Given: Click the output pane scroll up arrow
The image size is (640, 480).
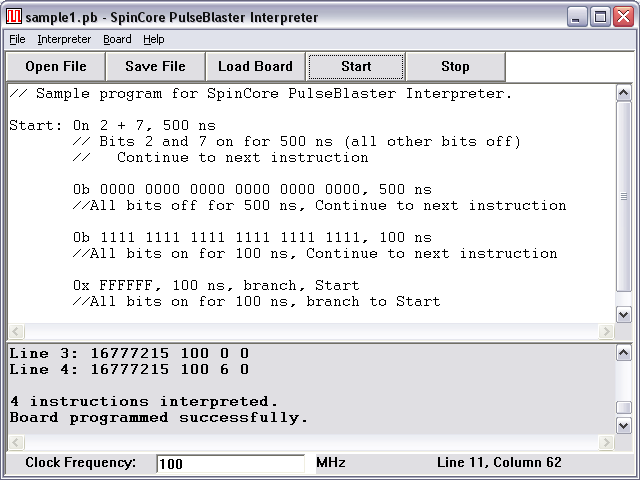Looking at the screenshot, I should click(623, 353).
